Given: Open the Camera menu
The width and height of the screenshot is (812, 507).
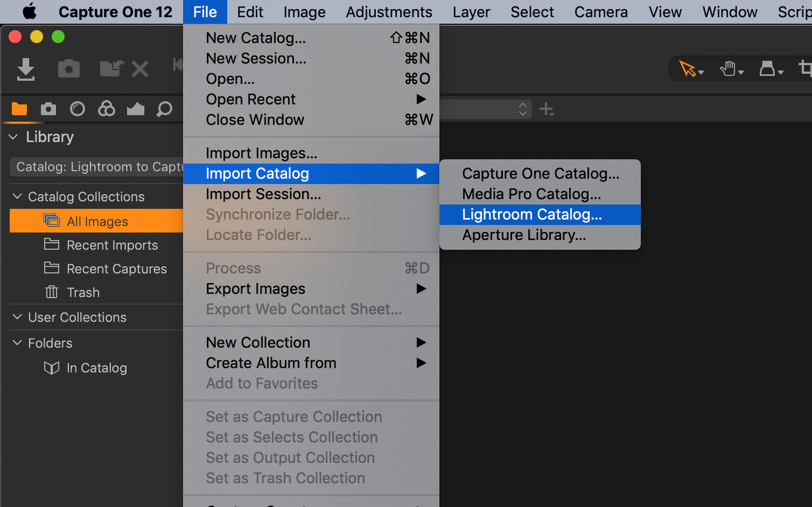Looking at the screenshot, I should click(x=601, y=12).
